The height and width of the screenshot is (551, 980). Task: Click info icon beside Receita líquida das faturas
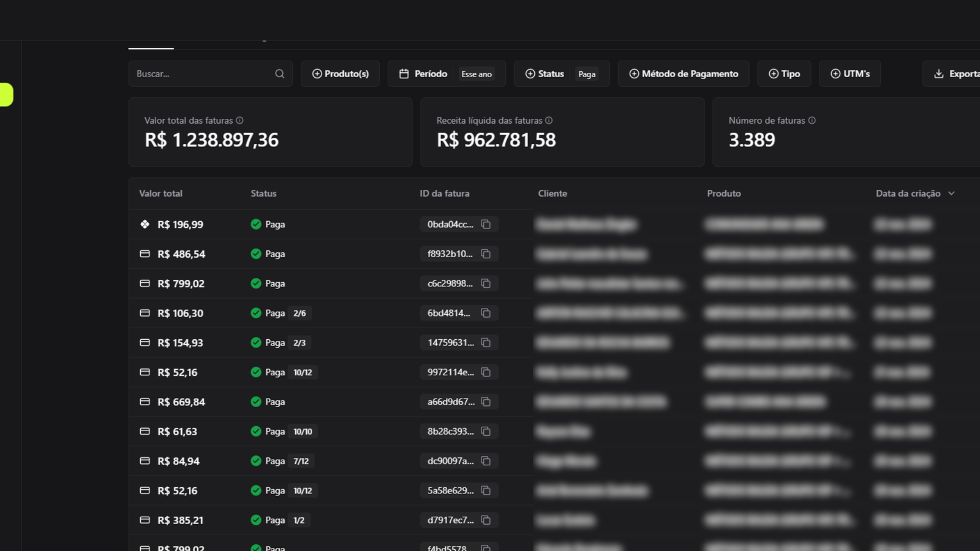(x=549, y=121)
